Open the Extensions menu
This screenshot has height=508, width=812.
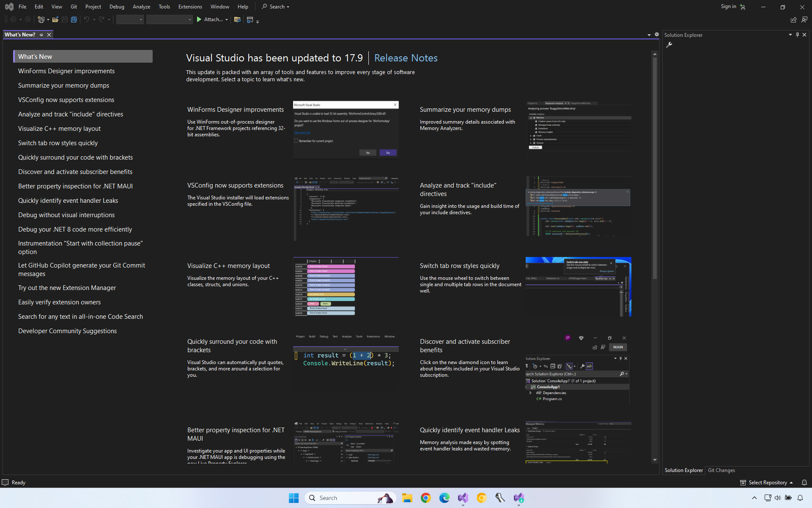pos(190,7)
